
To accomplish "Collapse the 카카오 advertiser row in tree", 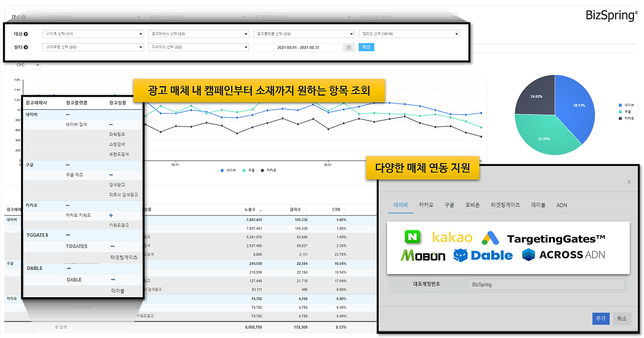I will 67,206.
